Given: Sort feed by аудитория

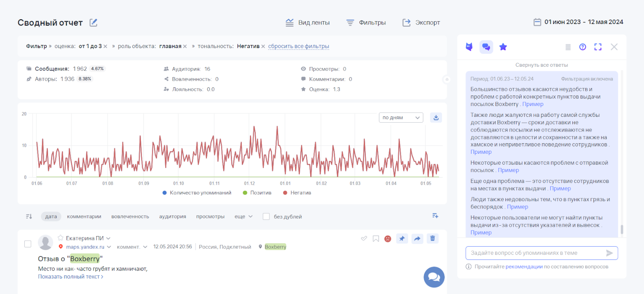Looking at the screenshot, I should point(172,216).
